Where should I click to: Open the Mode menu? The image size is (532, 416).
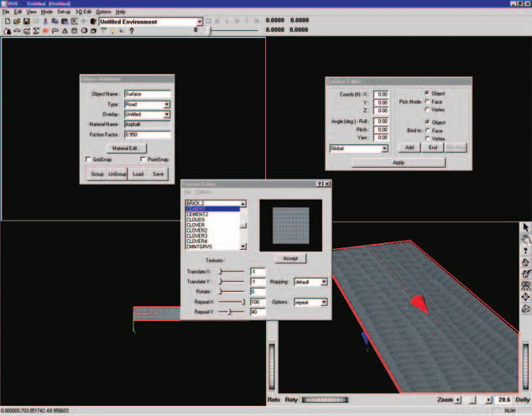point(46,12)
